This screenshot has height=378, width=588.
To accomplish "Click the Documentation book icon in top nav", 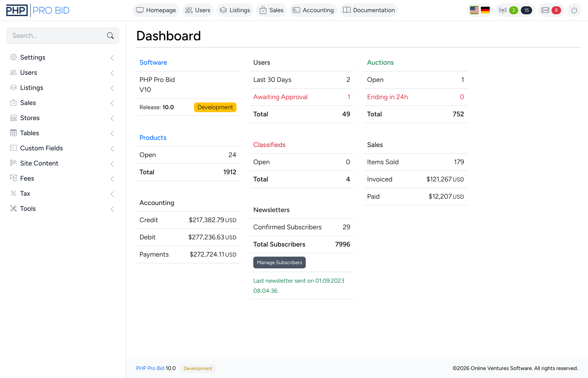I will (x=346, y=10).
